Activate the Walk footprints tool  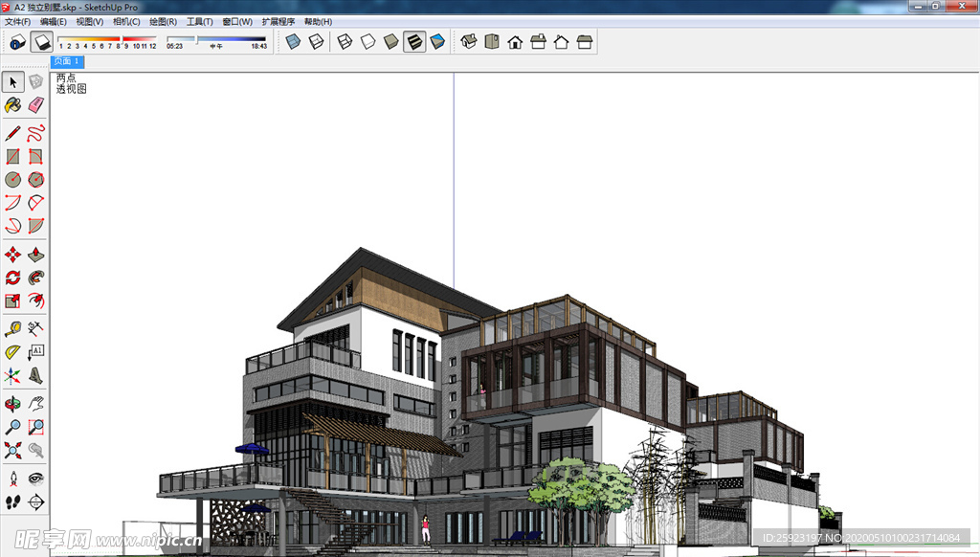click(x=13, y=502)
